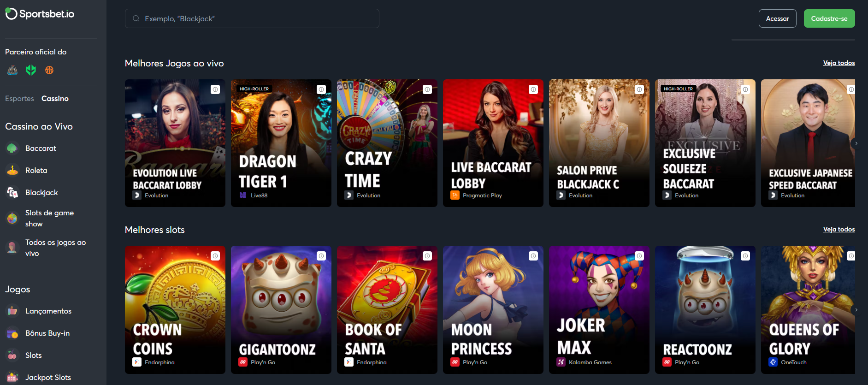Open the Reactoonz game thumbnail
Viewport: 868px width, 385px height.
pyautogui.click(x=705, y=309)
